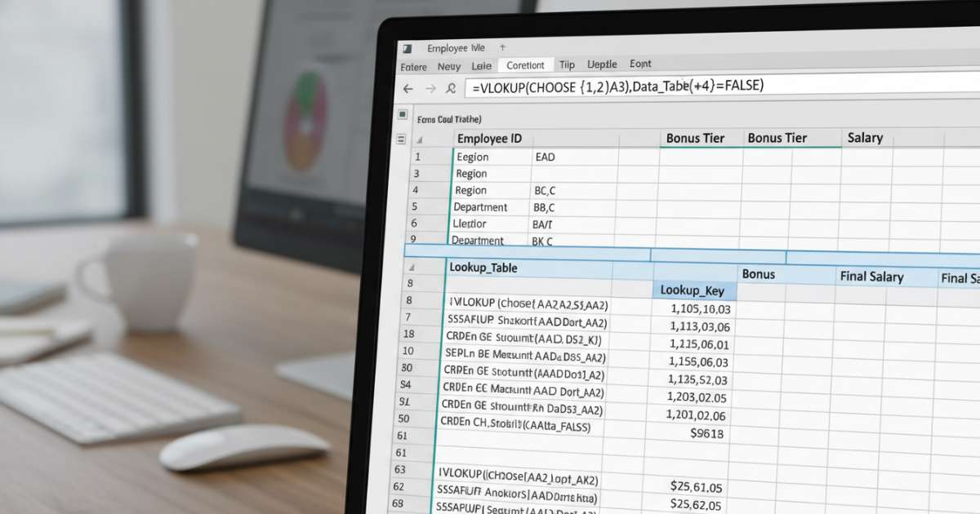
Task: Click the select-all corner above row 1
Action: click(420, 140)
